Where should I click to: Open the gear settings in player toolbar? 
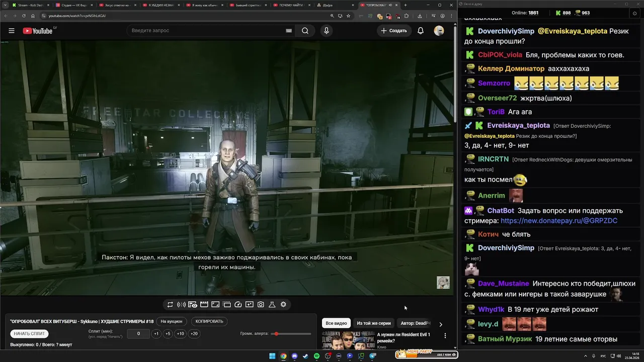[x=283, y=305]
